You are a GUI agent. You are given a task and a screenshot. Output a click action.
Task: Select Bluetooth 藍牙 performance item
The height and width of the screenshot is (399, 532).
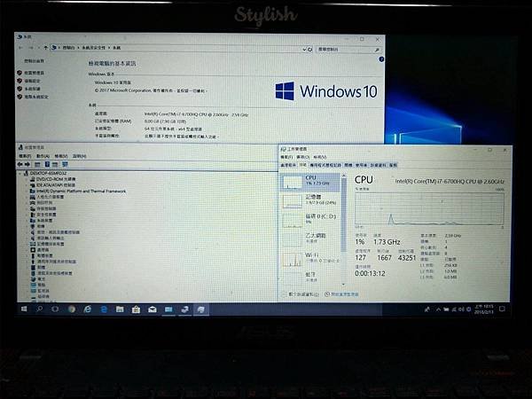pos(310,277)
